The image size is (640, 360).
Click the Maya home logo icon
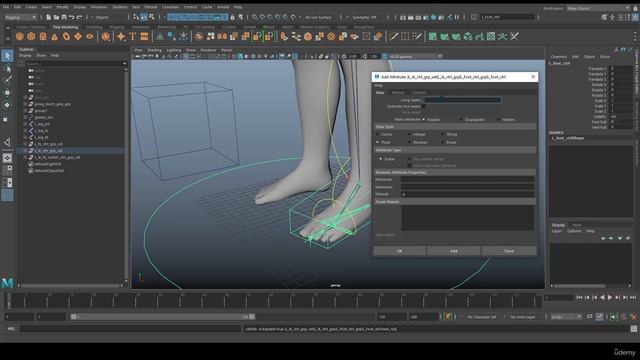point(7,282)
